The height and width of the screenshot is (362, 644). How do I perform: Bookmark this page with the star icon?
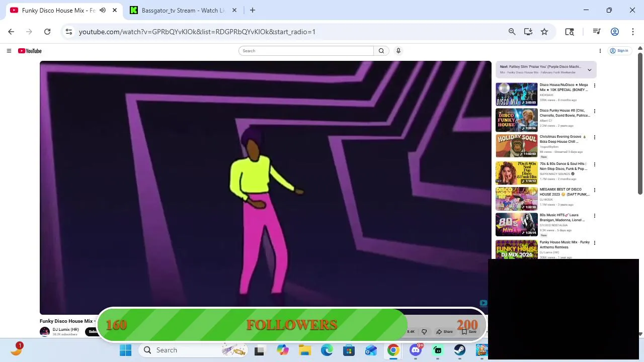point(544,32)
